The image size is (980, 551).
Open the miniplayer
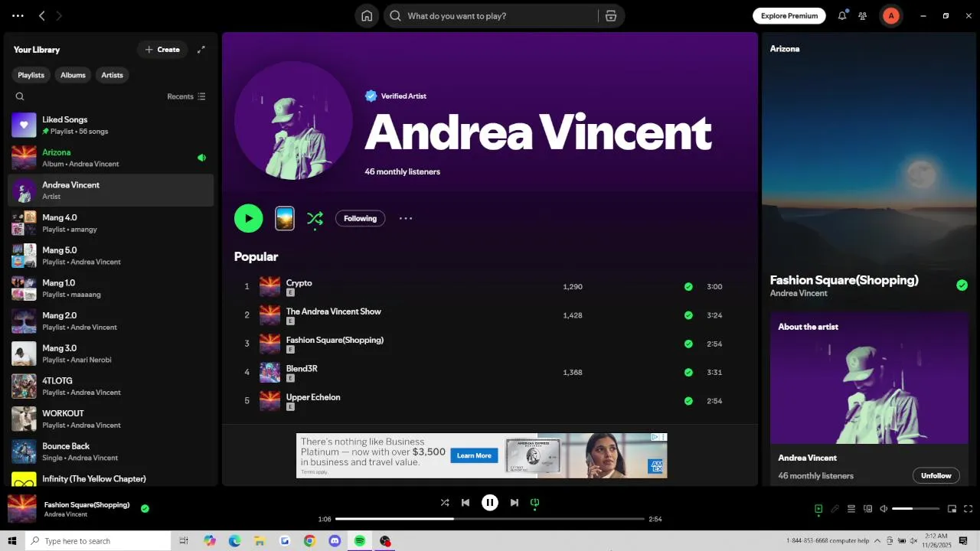(x=952, y=509)
